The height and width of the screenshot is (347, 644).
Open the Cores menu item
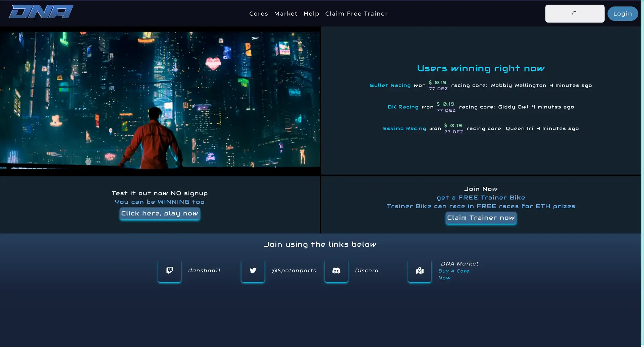tap(258, 14)
